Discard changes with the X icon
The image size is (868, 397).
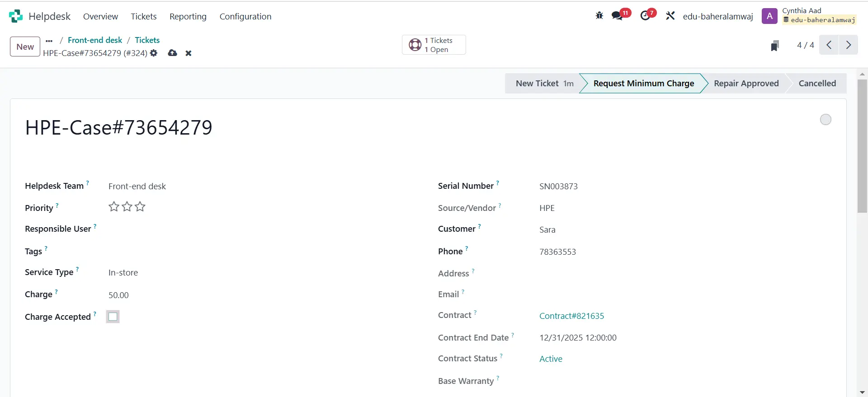tap(189, 53)
